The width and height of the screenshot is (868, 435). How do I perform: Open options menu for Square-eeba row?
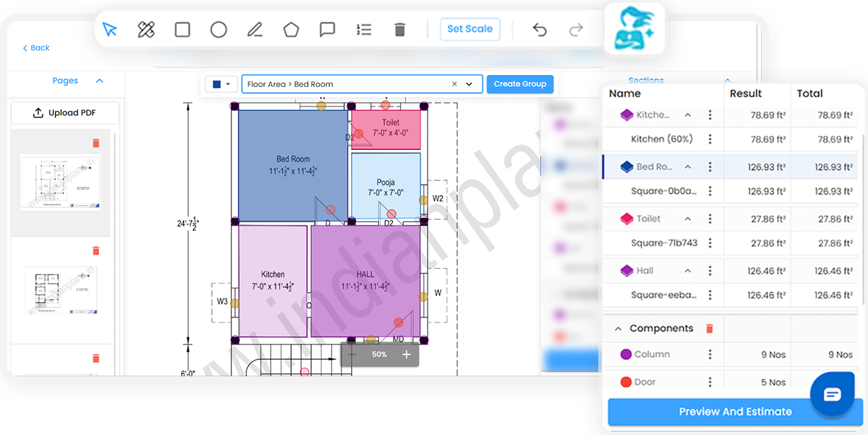pos(710,295)
